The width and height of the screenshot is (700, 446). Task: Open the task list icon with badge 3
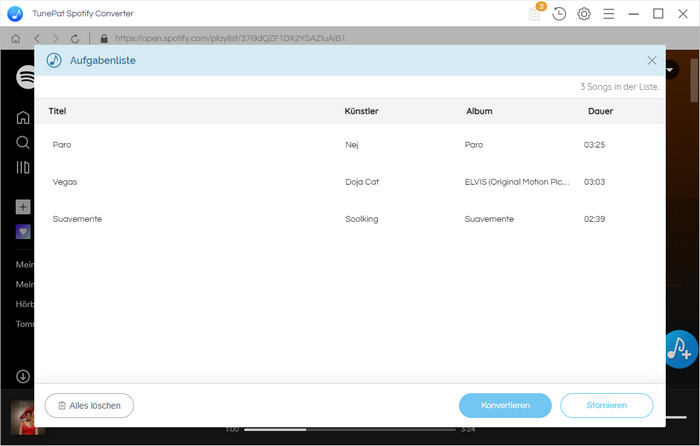coord(535,13)
